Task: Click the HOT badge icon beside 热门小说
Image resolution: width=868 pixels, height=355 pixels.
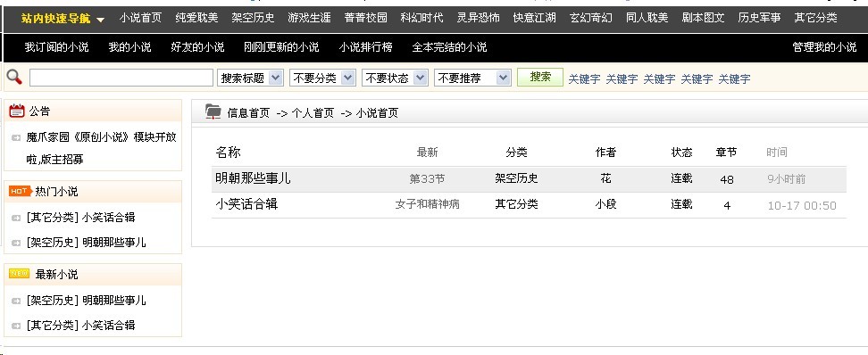Action: click(20, 191)
